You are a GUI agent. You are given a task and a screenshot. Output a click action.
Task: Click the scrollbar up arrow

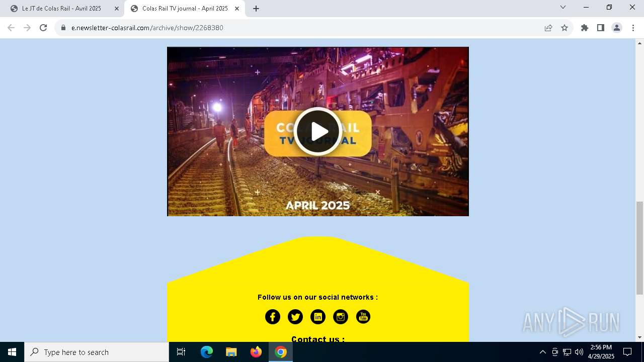pyautogui.click(x=639, y=43)
